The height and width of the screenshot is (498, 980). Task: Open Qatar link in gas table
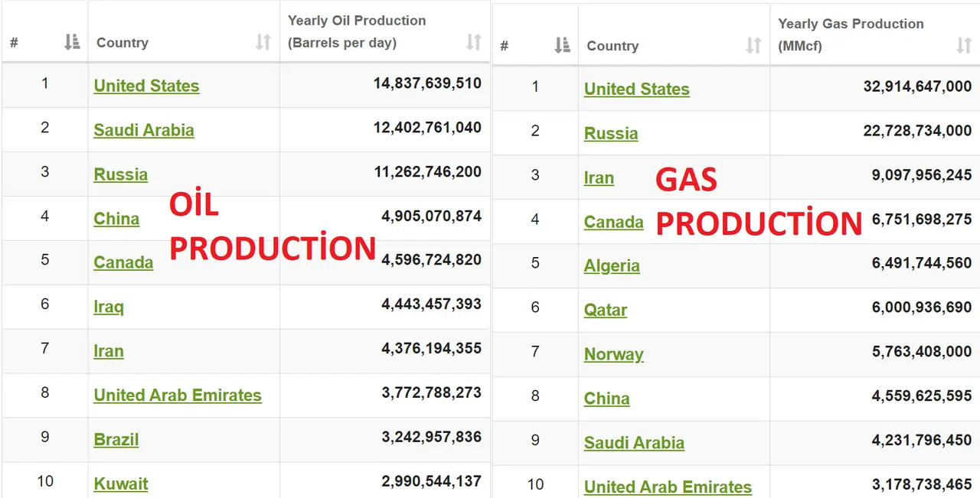(x=606, y=310)
